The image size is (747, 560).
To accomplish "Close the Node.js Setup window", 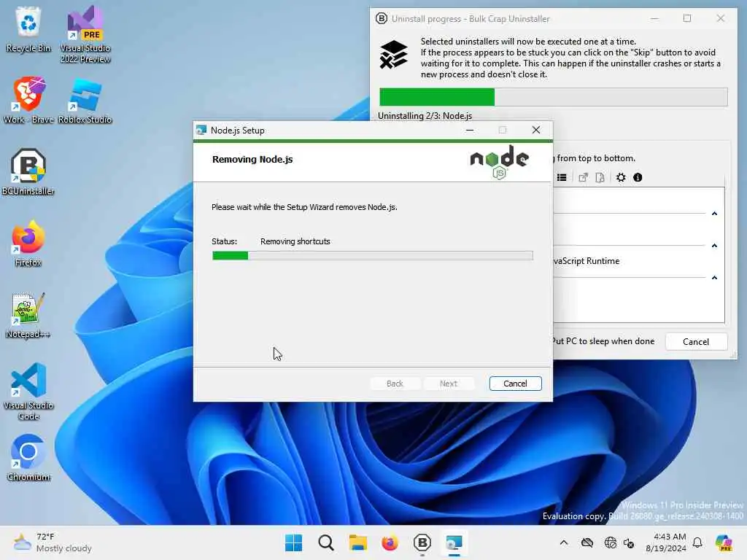I will 536,130.
